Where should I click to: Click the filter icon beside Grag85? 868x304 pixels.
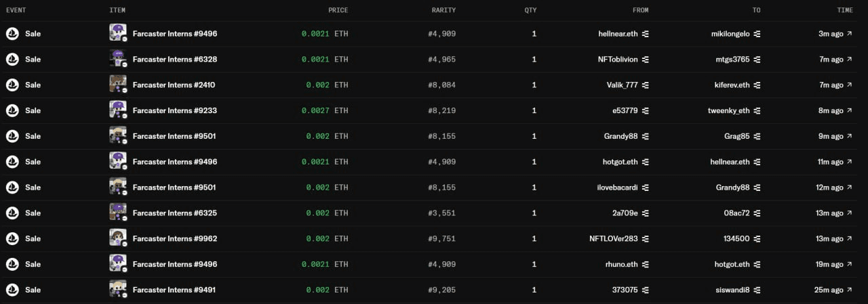click(x=757, y=136)
